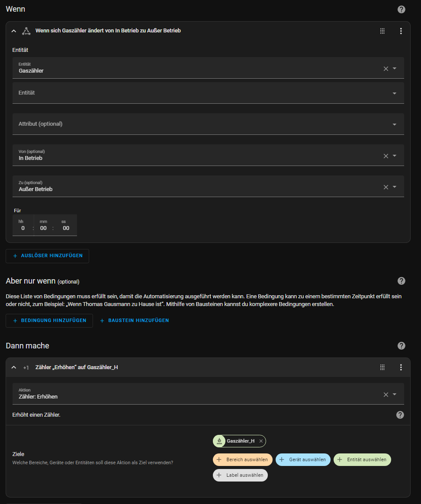Click the minutes field of the Für duration

click(43, 228)
